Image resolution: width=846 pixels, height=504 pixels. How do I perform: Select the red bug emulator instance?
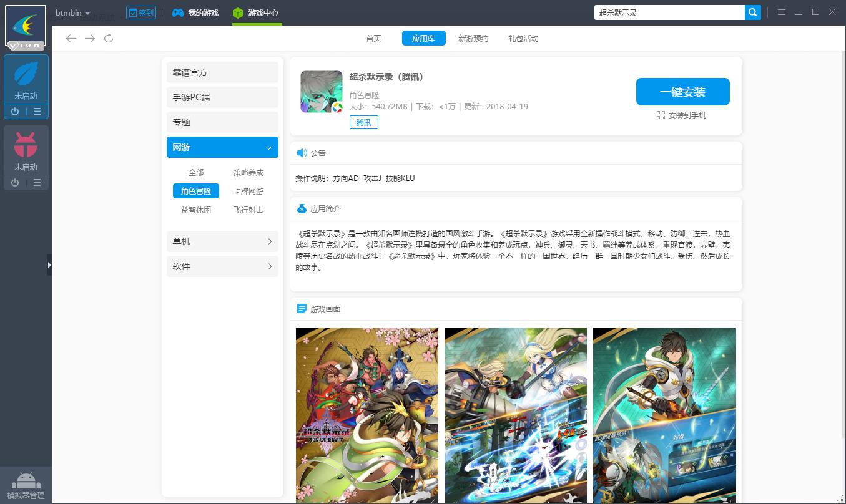tap(26, 150)
